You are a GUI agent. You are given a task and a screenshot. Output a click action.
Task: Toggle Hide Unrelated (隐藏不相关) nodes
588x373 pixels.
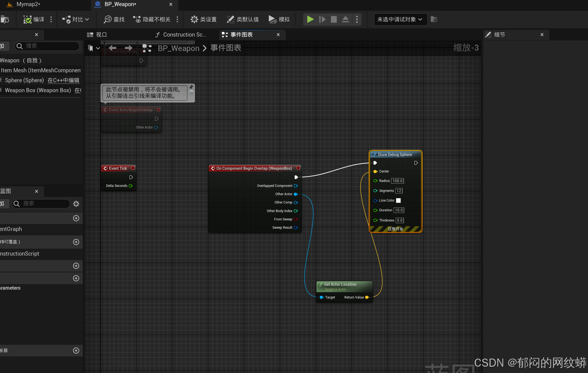click(x=152, y=19)
